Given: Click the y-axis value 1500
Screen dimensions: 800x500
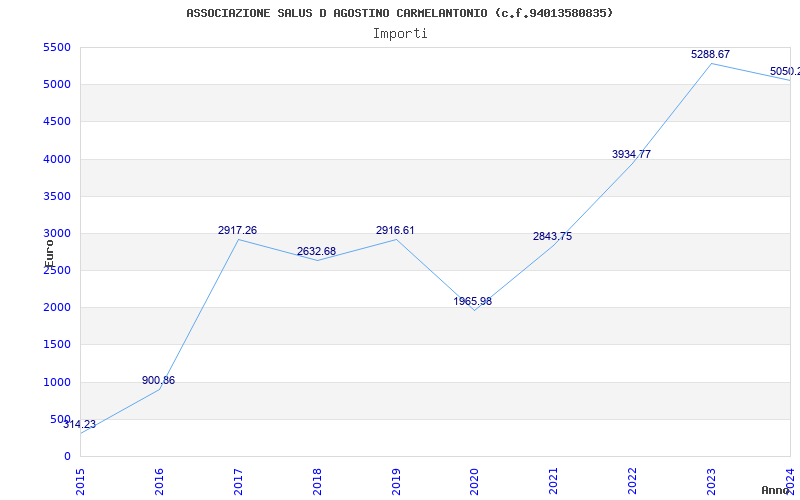Looking at the screenshot, I should 57,345.
